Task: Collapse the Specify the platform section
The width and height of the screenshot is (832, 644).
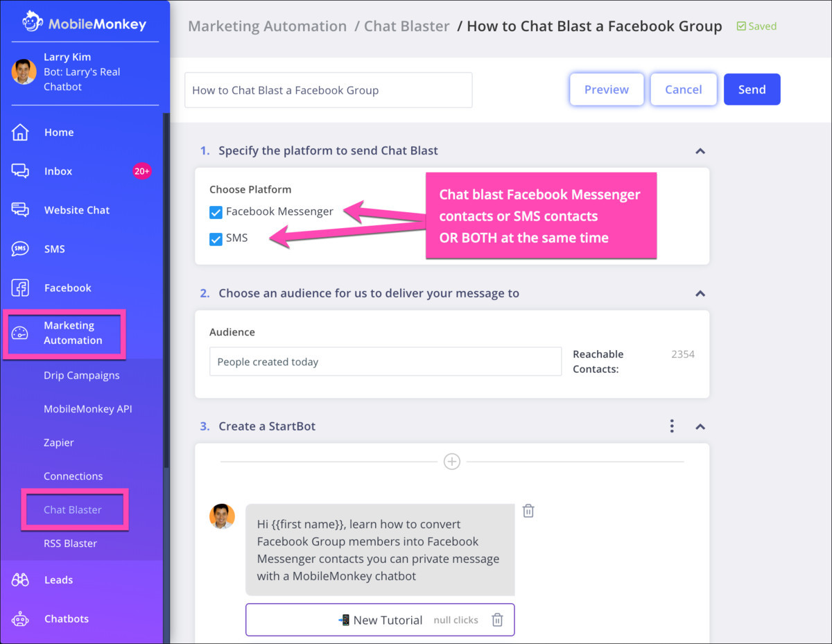Action: click(700, 150)
